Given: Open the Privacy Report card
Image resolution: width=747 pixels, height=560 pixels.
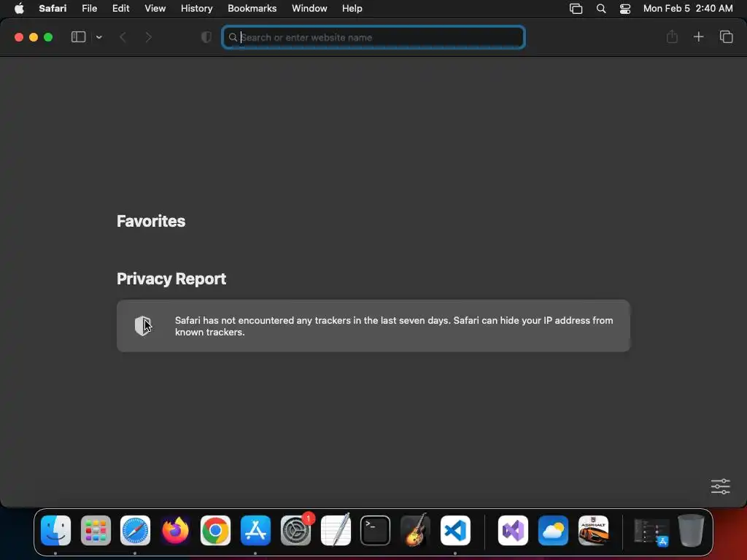Looking at the screenshot, I should coord(373,326).
